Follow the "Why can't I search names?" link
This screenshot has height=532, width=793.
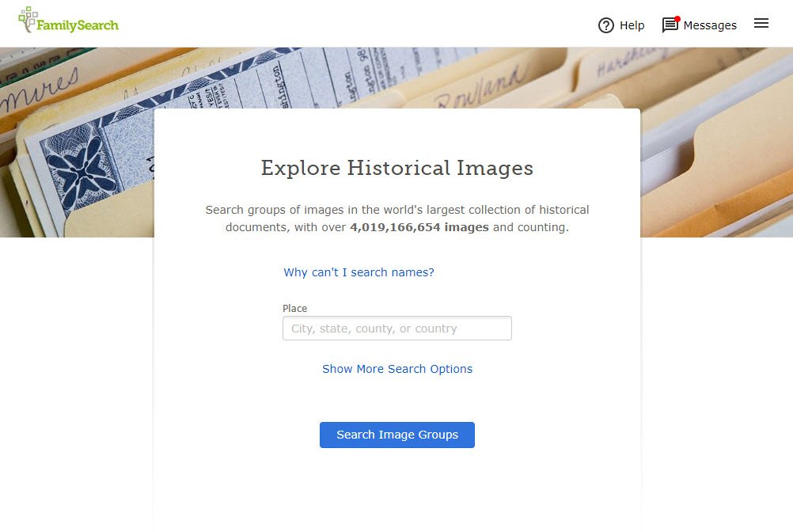click(359, 272)
